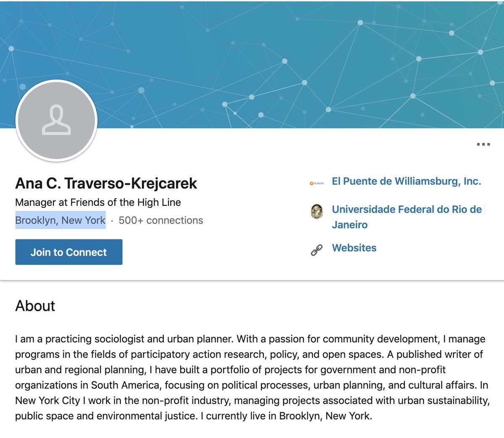Viewport: 504px width, 438px height.
Task: Open the three-dot more options menu
Action: (483, 144)
